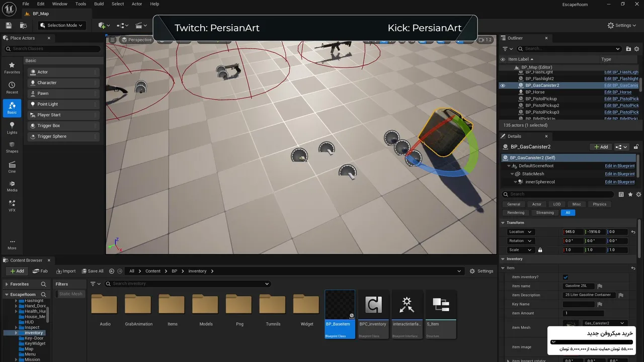Click the Location X value 945.0

tap(574, 232)
